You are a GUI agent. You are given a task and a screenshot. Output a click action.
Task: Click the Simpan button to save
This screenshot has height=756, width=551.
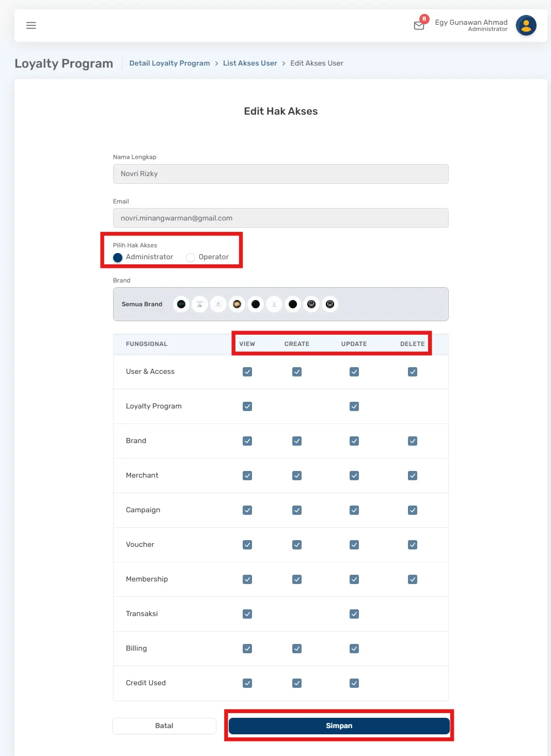(339, 726)
